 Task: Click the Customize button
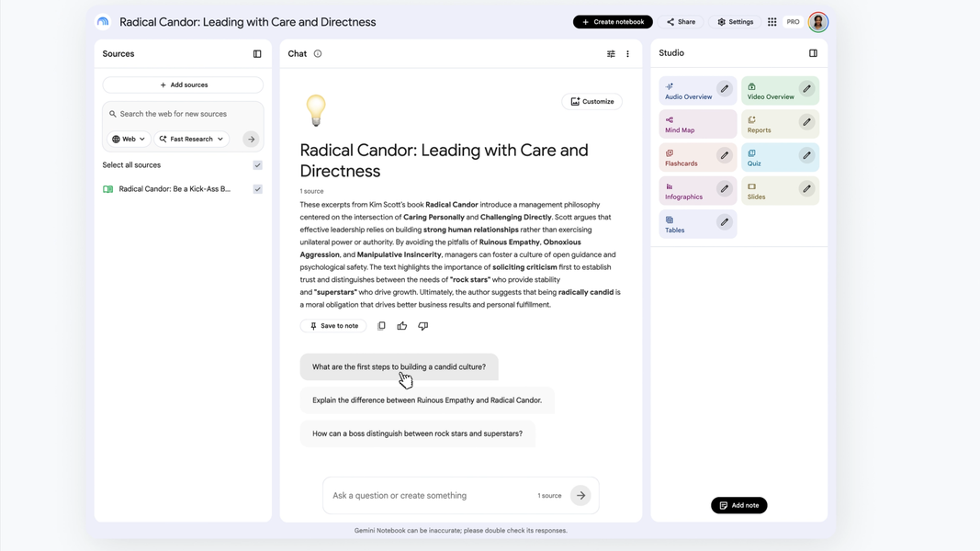click(x=591, y=101)
